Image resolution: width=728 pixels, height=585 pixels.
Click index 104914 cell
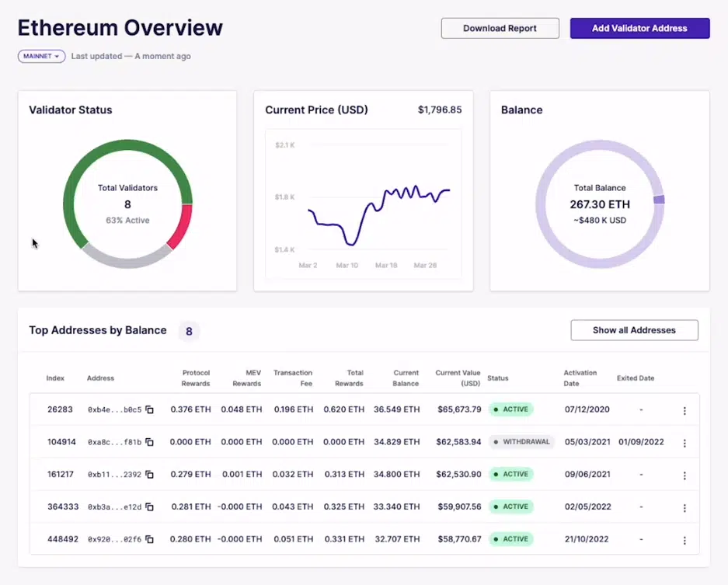coord(61,442)
